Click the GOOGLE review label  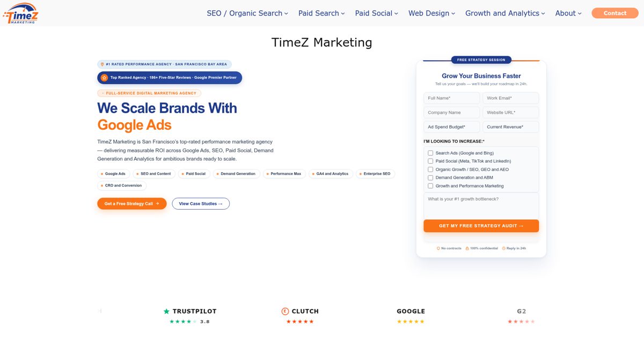click(411, 311)
